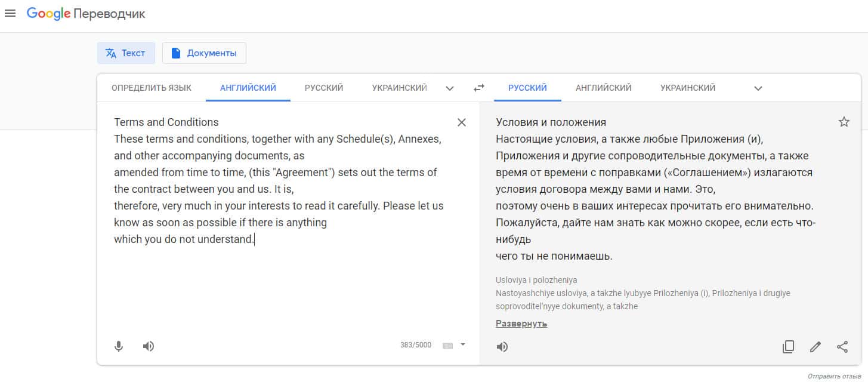
Task: Choose 'Украинский' as target language
Action: [687, 88]
